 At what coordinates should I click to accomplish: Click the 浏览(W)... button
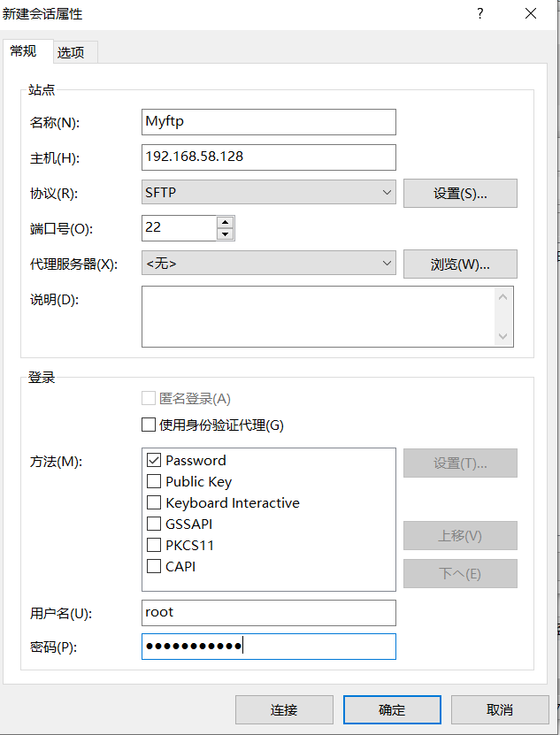460,264
